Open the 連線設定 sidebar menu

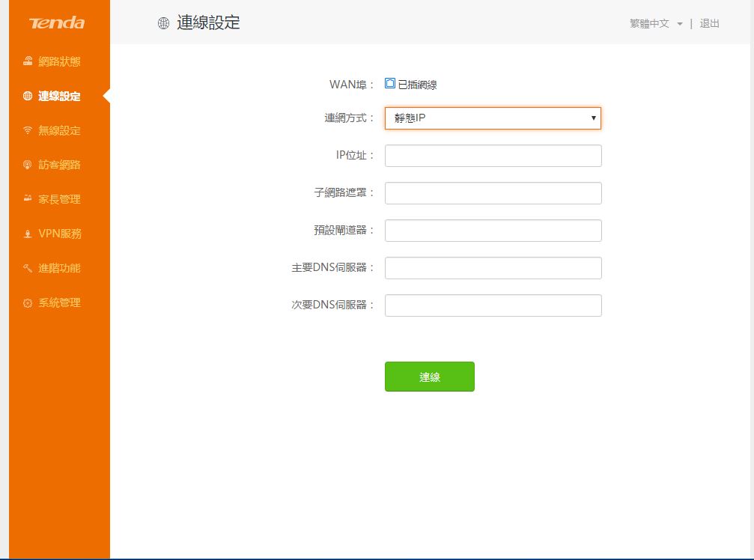click(x=59, y=96)
